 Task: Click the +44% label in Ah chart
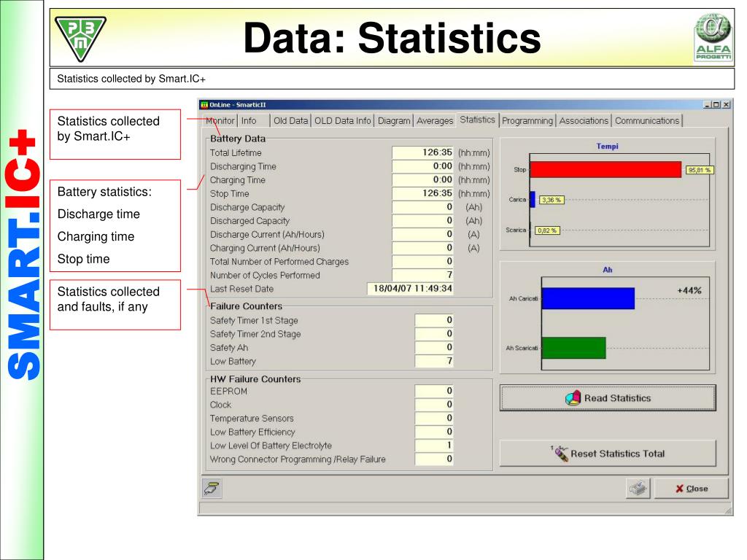click(689, 290)
